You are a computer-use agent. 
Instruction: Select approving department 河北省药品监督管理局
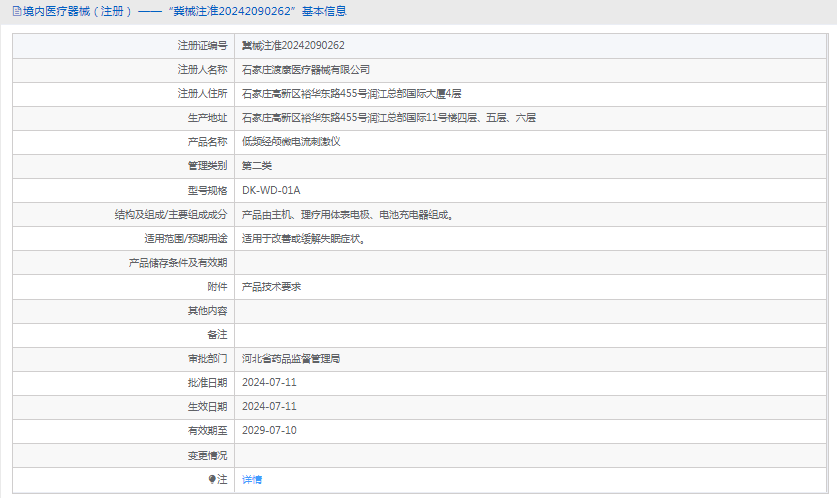click(x=291, y=359)
